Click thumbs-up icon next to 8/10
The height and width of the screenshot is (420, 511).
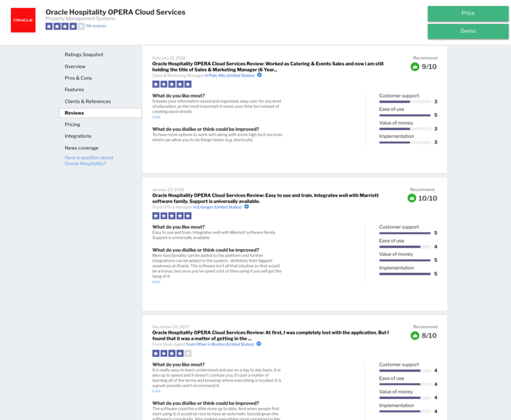click(415, 335)
